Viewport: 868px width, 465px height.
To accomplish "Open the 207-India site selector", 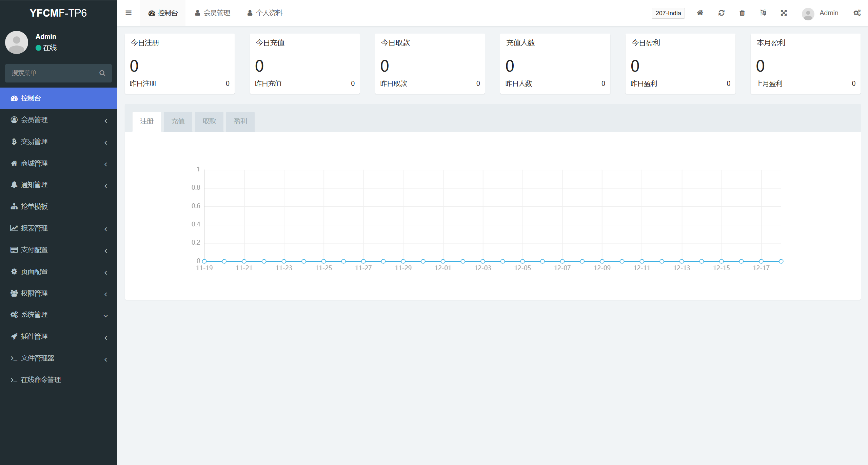I will pyautogui.click(x=668, y=13).
